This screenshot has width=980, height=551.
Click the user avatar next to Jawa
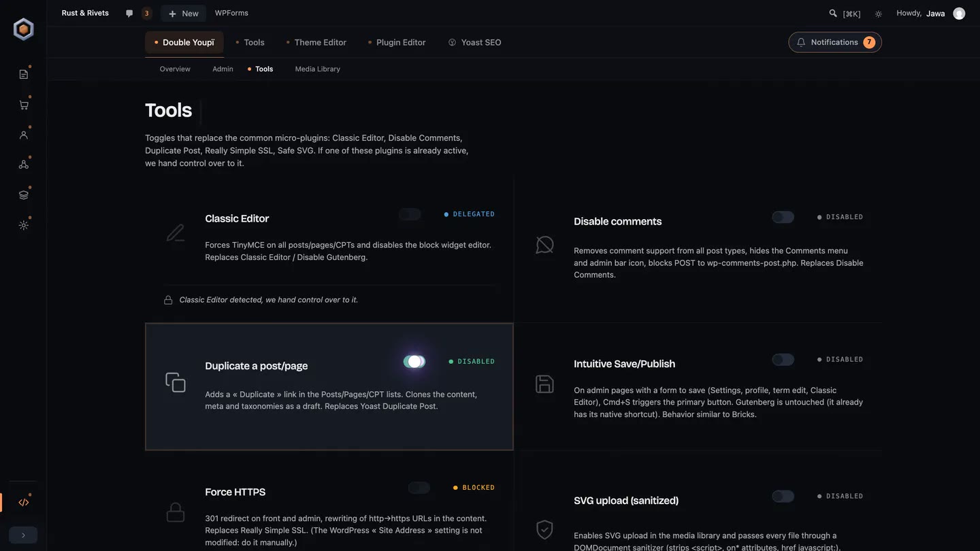(959, 14)
